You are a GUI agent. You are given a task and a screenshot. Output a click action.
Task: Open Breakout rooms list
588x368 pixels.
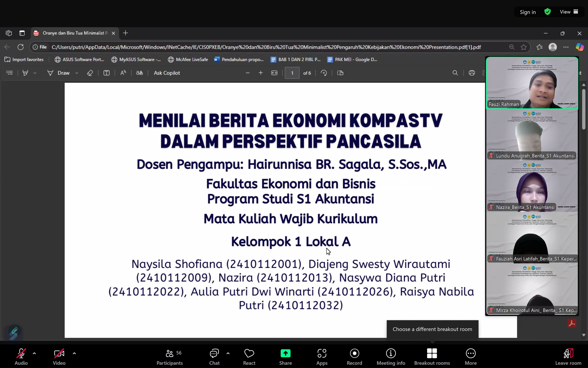[x=432, y=357]
